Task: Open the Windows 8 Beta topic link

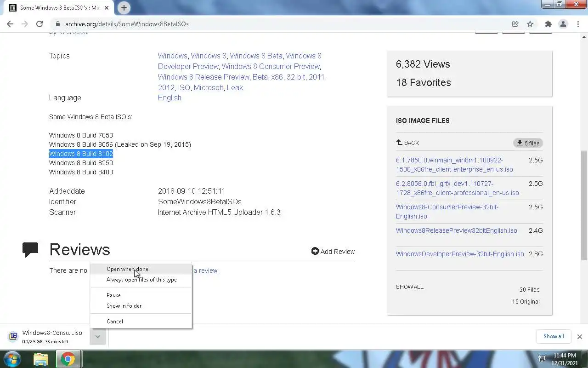Action: pos(256,56)
